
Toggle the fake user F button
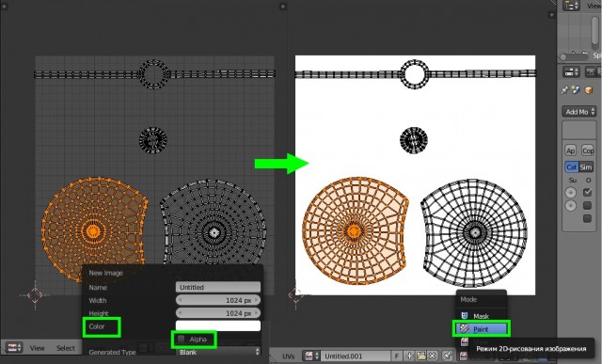click(397, 356)
